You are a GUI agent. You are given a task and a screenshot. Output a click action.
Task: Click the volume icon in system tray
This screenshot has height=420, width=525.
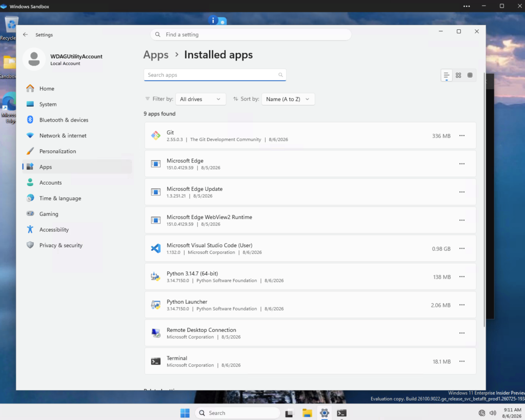pos(493,413)
